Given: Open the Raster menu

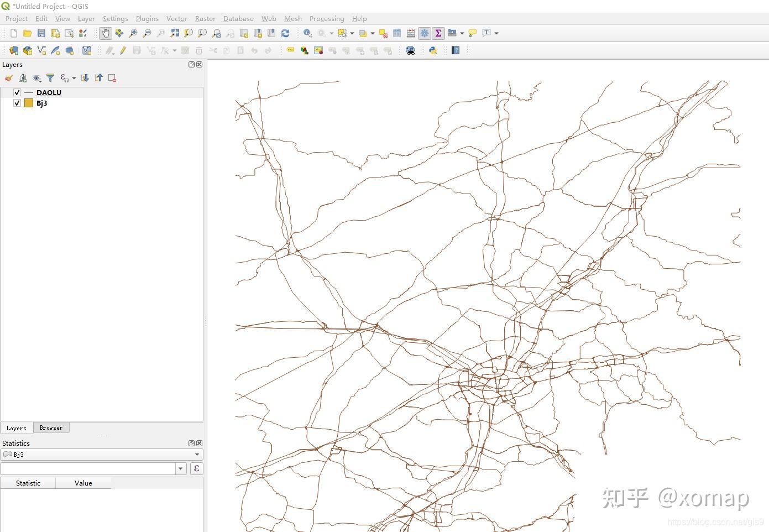Looking at the screenshot, I should coord(205,18).
